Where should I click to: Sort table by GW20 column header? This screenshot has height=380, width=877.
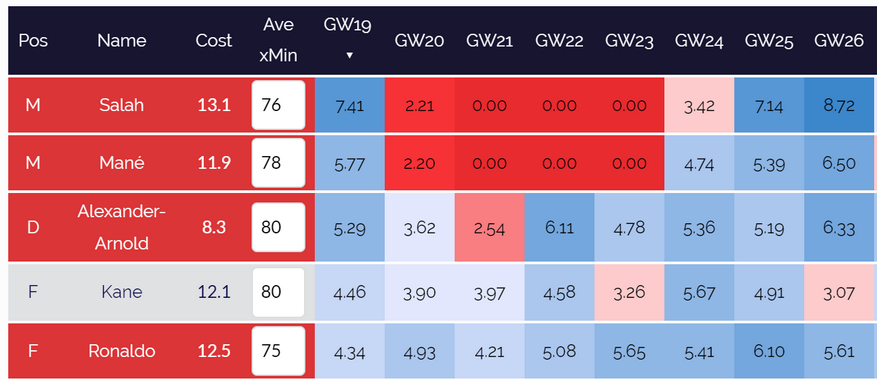click(x=419, y=41)
